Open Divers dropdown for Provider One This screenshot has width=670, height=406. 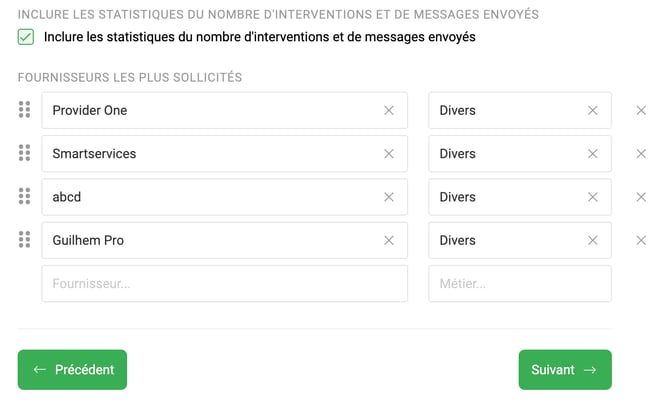coord(505,110)
